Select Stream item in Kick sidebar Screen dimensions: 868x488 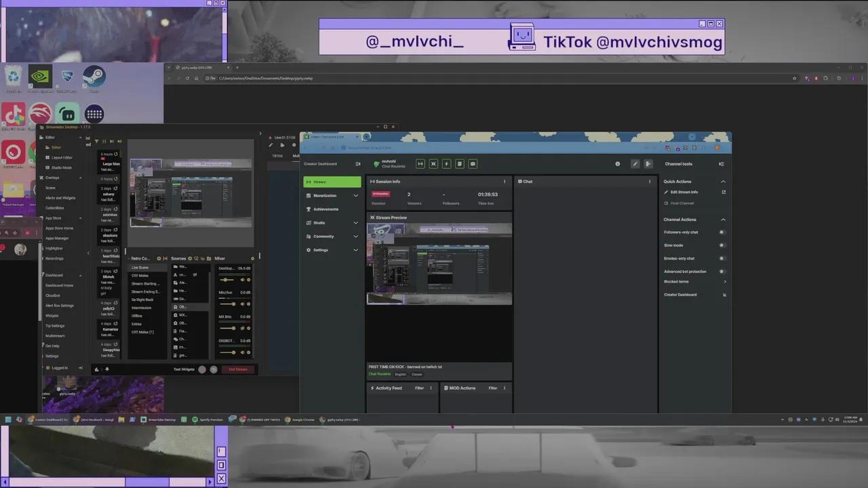click(x=332, y=182)
